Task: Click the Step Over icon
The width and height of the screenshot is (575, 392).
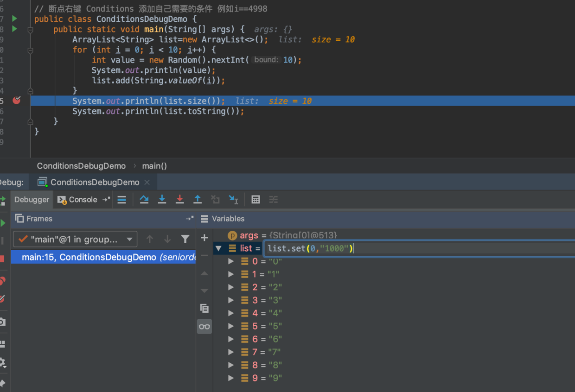Action: coord(144,199)
